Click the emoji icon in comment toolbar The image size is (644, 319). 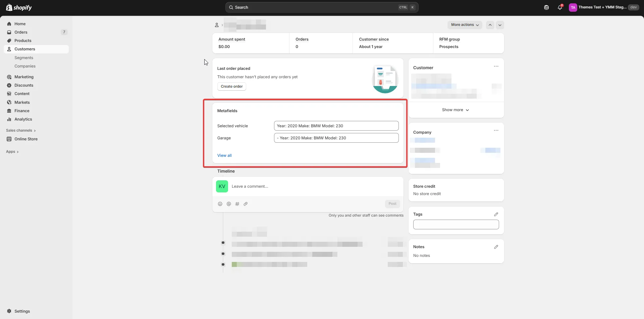[x=220, y=204]
